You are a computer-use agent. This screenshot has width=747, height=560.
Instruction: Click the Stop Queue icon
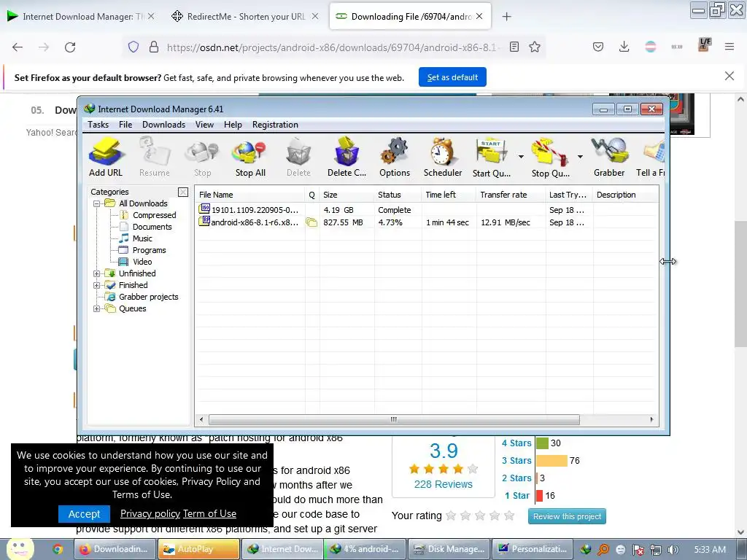pyautogui.click(x=550, y=157)
